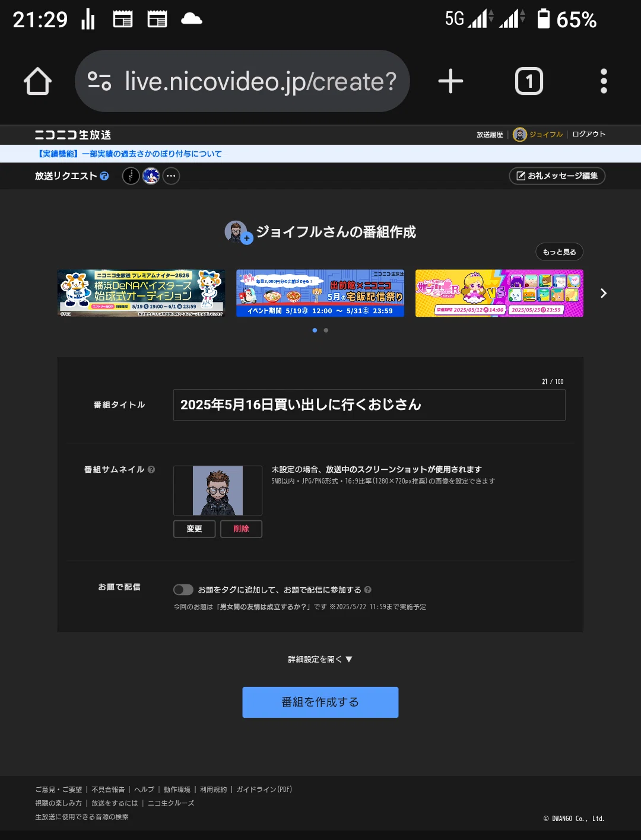The width and height of the screenshot is (641, 840).
Task: Open 利用規約 footer link
Action: (214, 790)
